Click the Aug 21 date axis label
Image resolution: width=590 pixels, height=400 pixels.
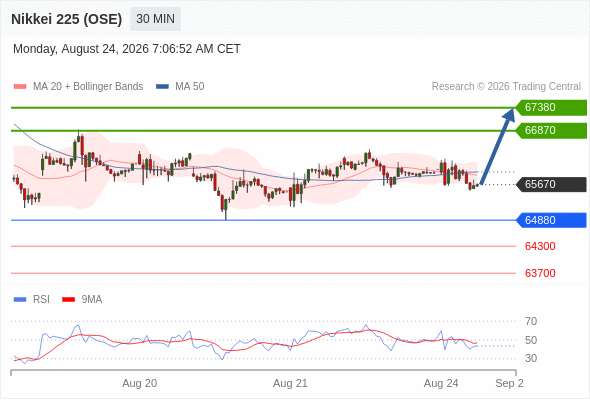[x=290, y=383]
